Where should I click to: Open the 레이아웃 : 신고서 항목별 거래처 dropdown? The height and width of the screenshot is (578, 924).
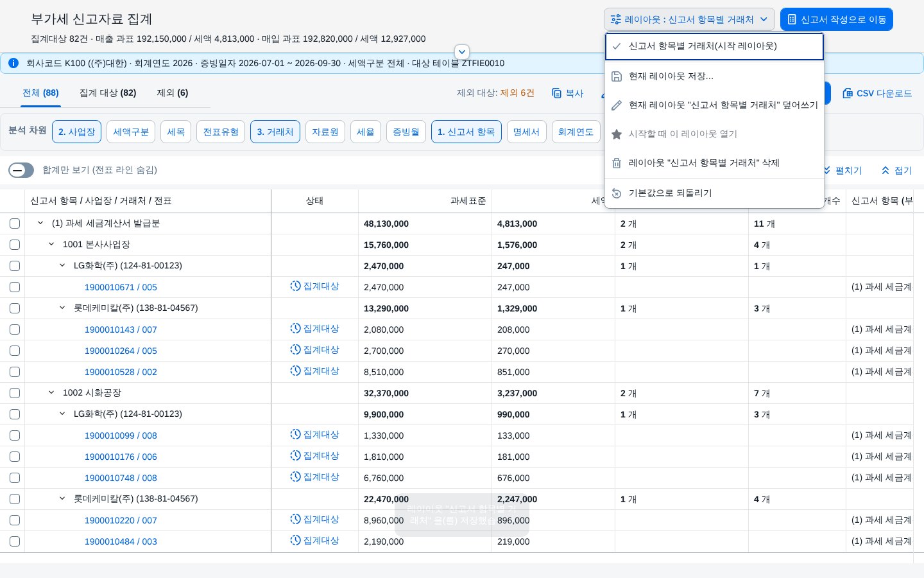(x=689, y=19)
